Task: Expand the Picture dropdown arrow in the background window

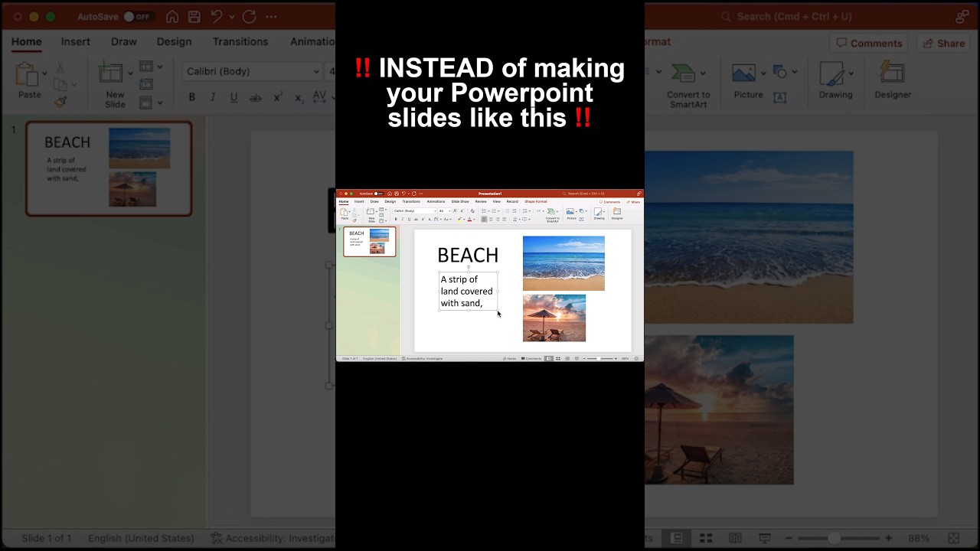Action: (763, 73)
